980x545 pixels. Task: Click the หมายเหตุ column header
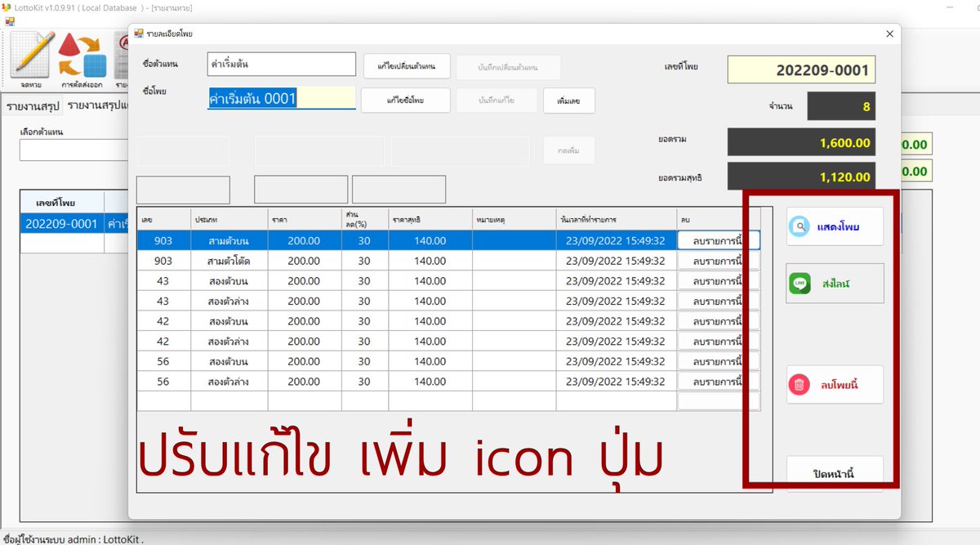(514, 219)
